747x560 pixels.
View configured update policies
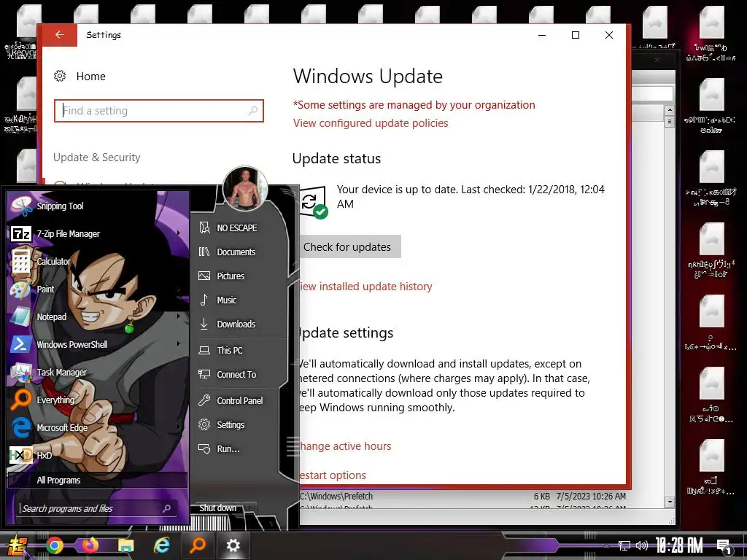371,123
